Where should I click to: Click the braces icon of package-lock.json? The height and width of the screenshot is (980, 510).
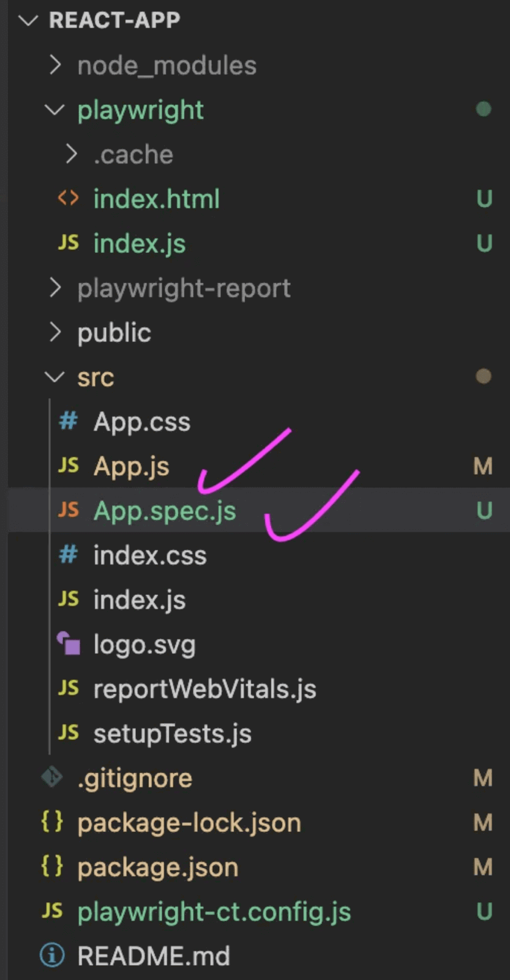[52, 822]
